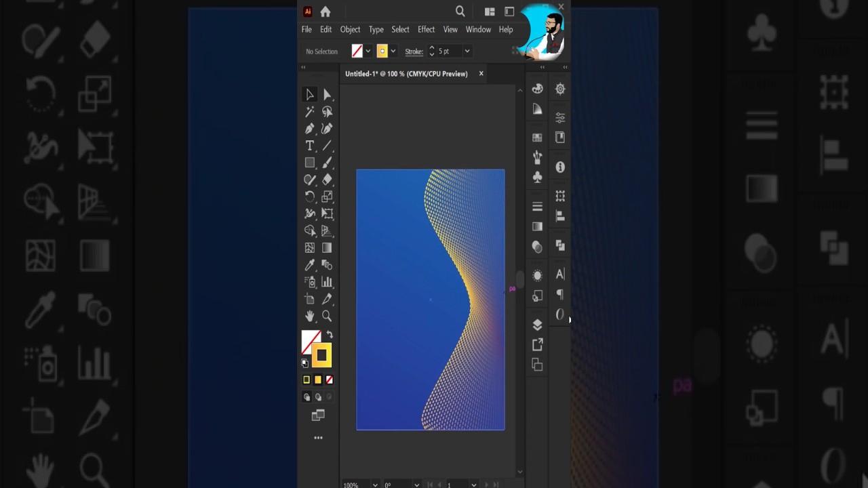Select the Width/Warp tool

point(309,213)
